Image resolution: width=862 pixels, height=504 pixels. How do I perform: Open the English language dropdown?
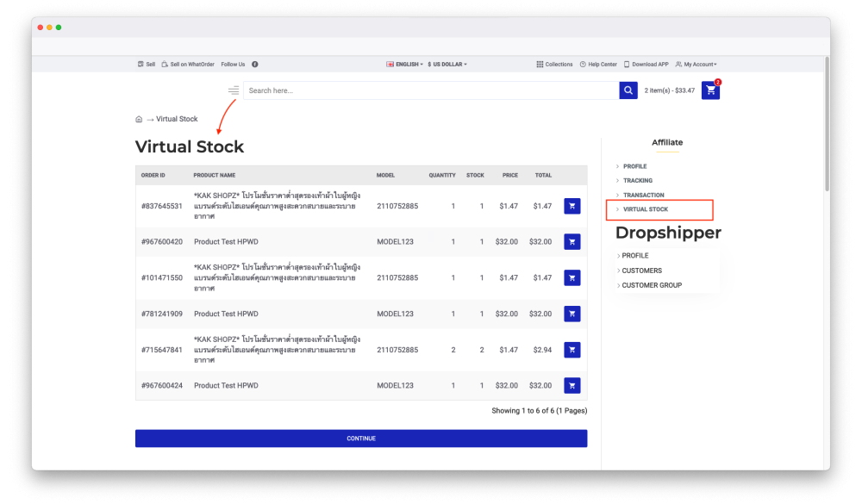click(405, 65)
